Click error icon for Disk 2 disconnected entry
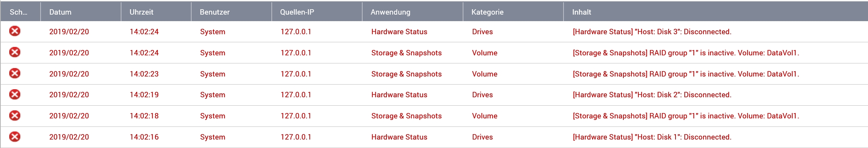This screenshot has height=148, width=868. 15,94
